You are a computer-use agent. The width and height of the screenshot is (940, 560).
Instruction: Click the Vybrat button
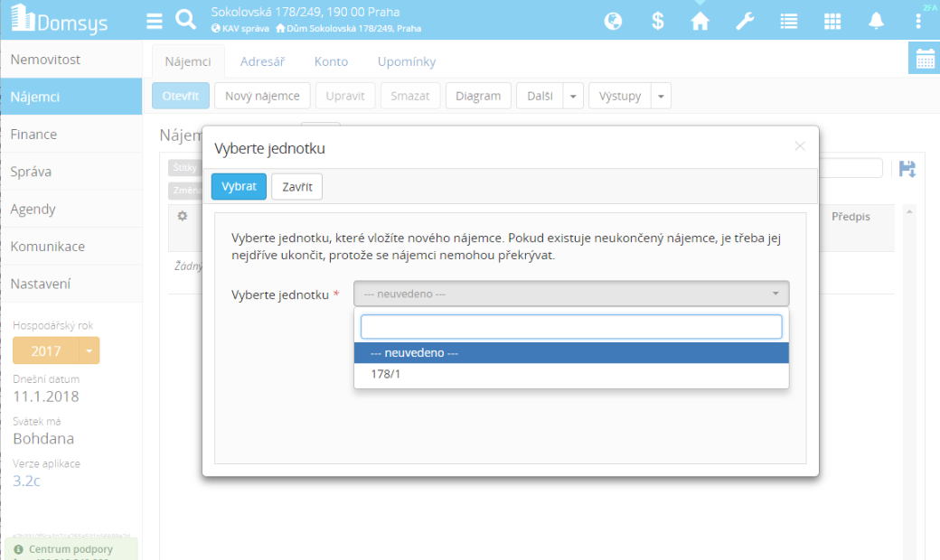(239, 186)
